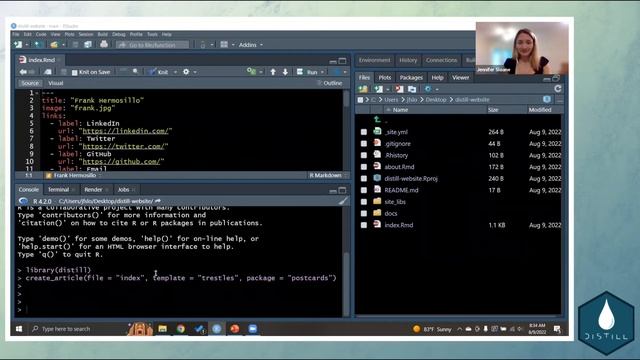Switch editor to Visual mode
Viewport: 640px width, 360px height.
point(56,83)
